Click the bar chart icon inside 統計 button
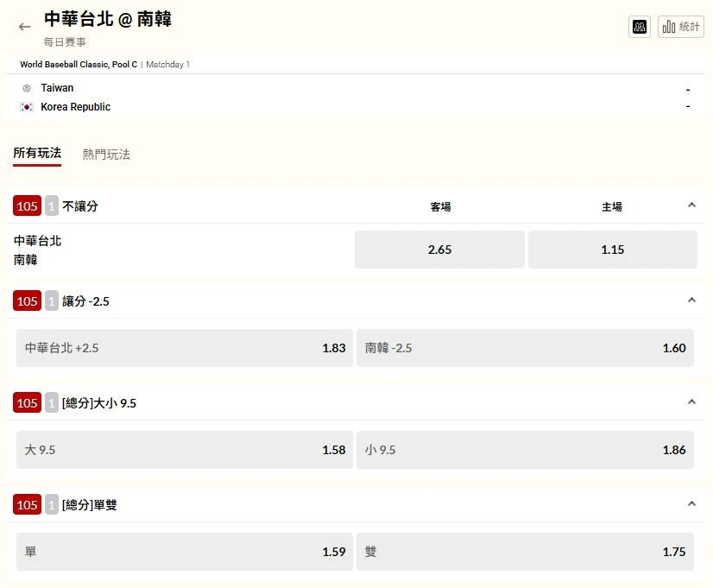This screenshot has height=588, width=713. [x=671, y=27]
